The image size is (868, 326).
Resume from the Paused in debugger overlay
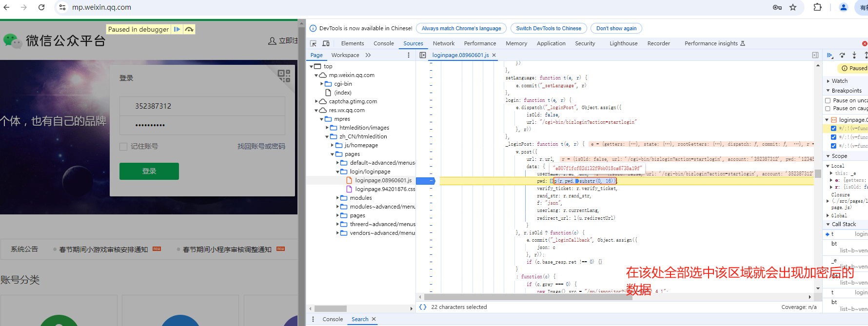177,29
